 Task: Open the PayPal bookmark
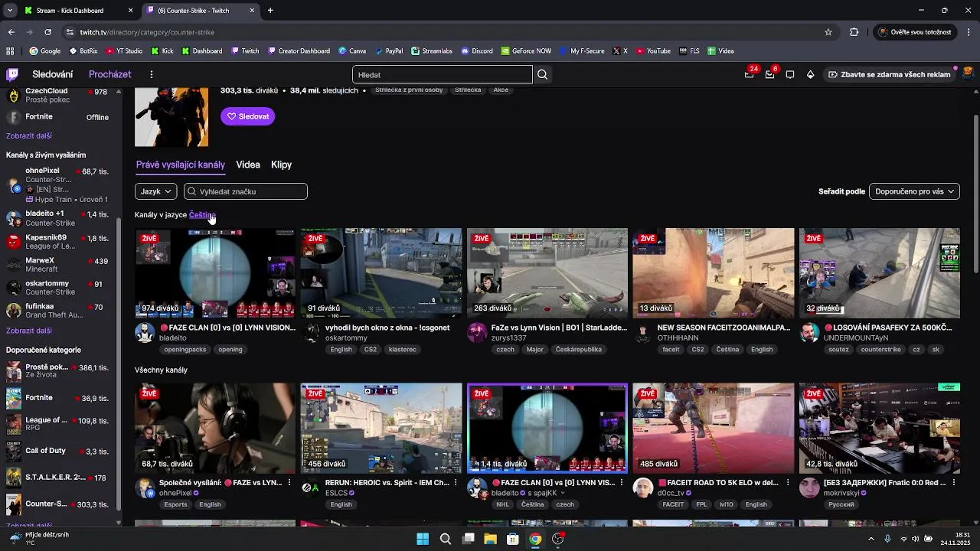[x=387, y=51]
